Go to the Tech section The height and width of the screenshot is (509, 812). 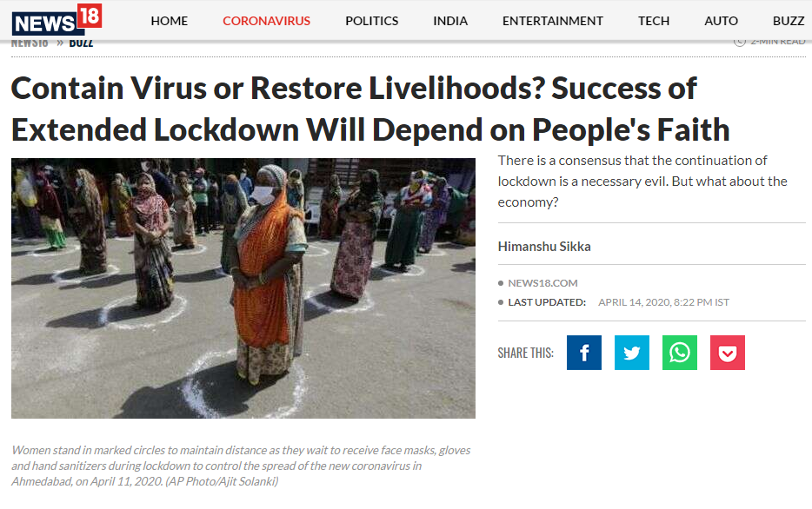tap(654, 21)
